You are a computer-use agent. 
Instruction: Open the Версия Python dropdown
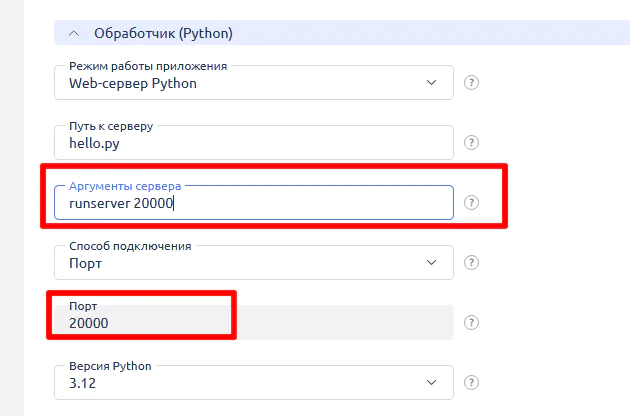[254, 382]
